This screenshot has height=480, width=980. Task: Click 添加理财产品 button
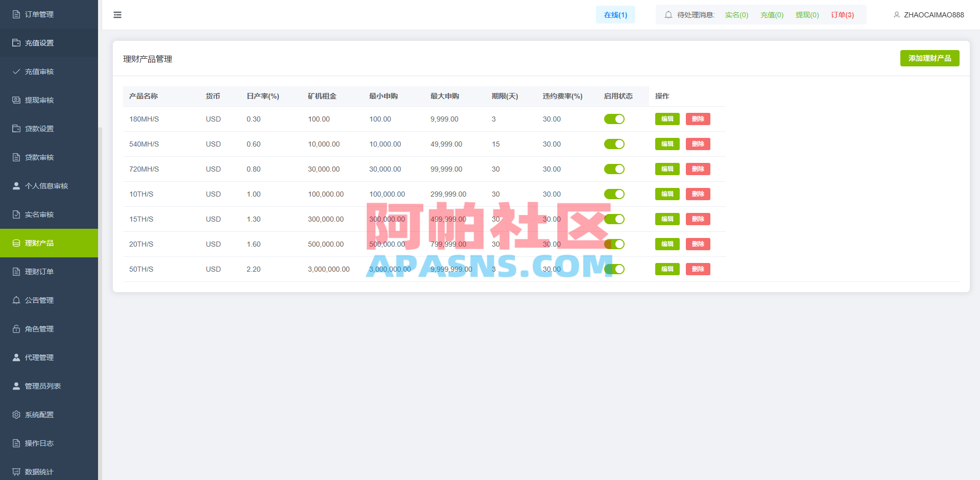(x=929, y=58)
